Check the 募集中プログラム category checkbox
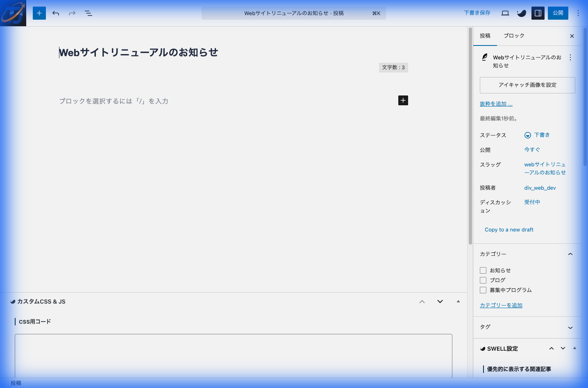The width and height of the screenshot is (588, 388). [483, 290]
